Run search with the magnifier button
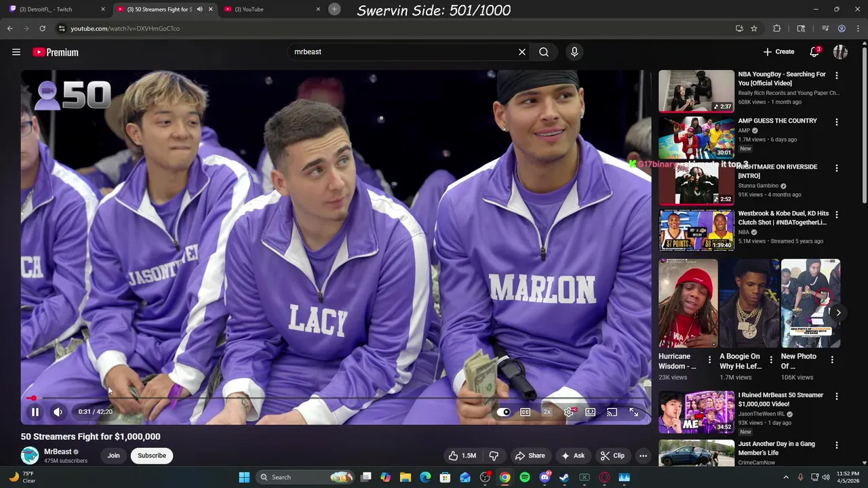 (x=544, y=52)
